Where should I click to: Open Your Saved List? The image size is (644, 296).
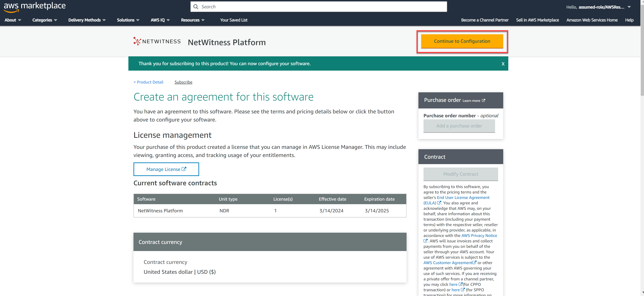coord(234,20)
